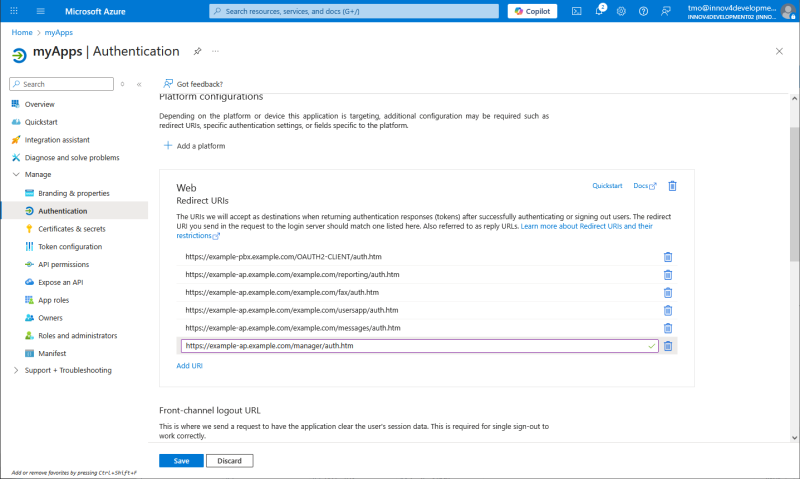The image size is (800, 479).
Task: Remove the manager/auth.htm redirect URI
Action: [667, 346]
